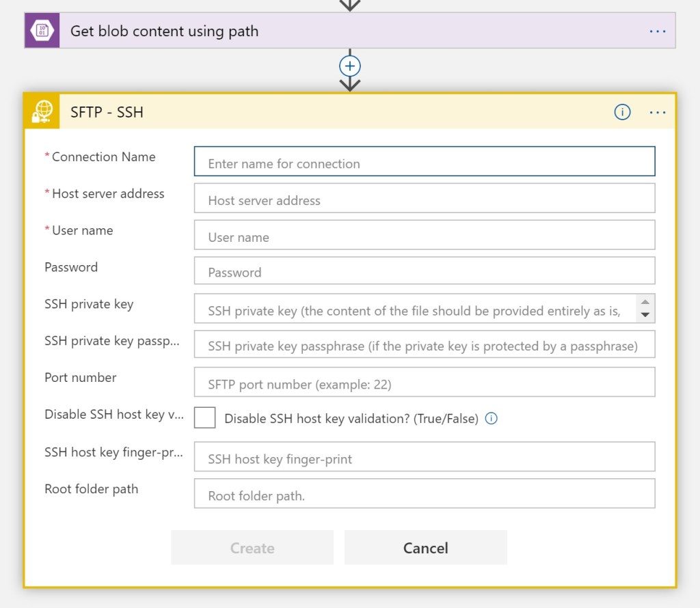
Task: Click into the Password field
Action: [424, 271]
